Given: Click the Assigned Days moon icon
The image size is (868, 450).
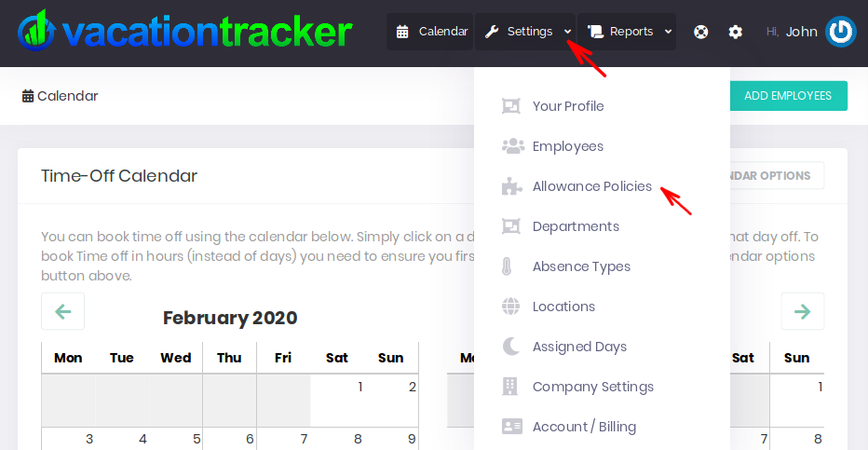Looking at the screenshot, I should point(511,347).
